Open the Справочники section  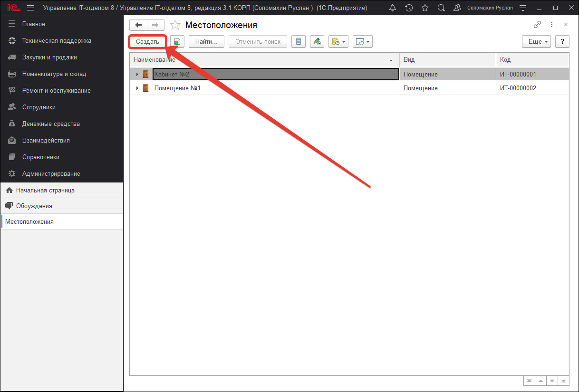point(41,157)
